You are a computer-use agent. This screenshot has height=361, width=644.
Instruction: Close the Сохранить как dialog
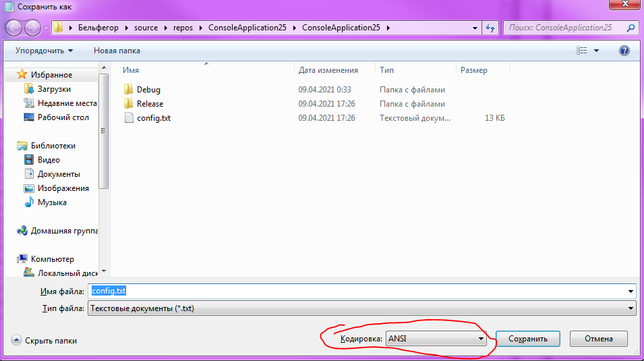(x=624, y=3)
